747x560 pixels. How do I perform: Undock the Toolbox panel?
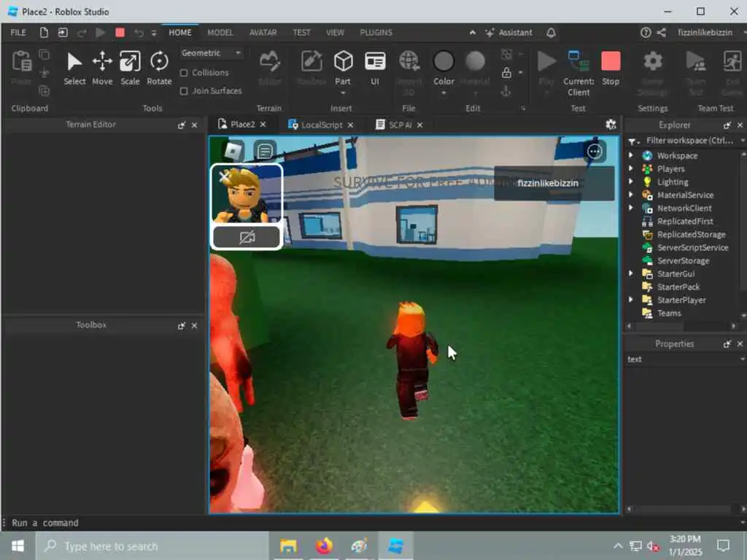pyautogui.click(x=181, y=326)
